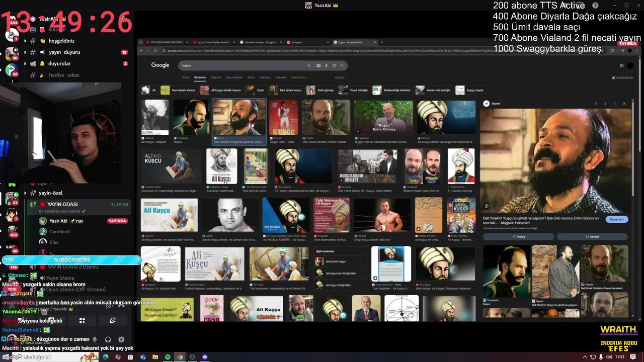Select the Kuşçu hayatı filter chip
Viewport: 644px width, 362px height.
470,90
